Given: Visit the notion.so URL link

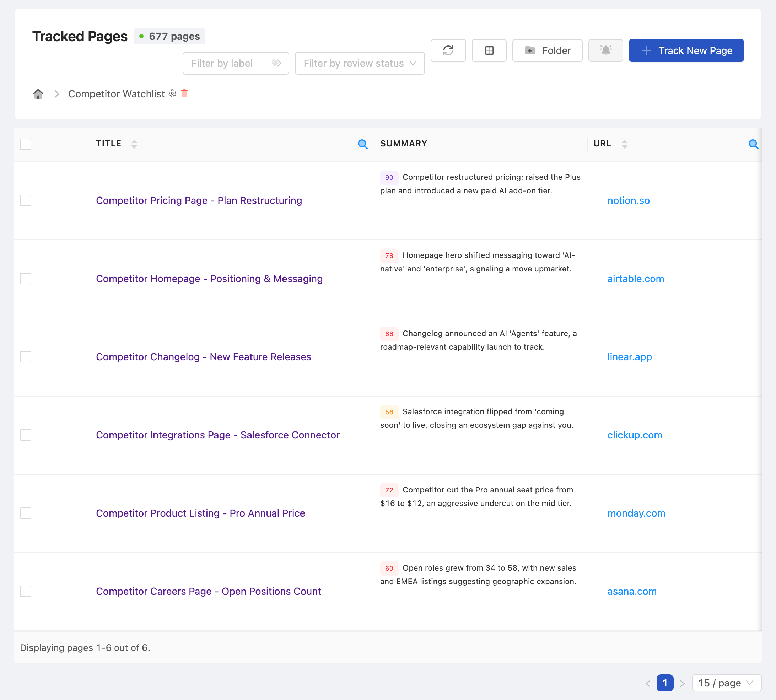Looking at the screenshot, I should 628,200.
